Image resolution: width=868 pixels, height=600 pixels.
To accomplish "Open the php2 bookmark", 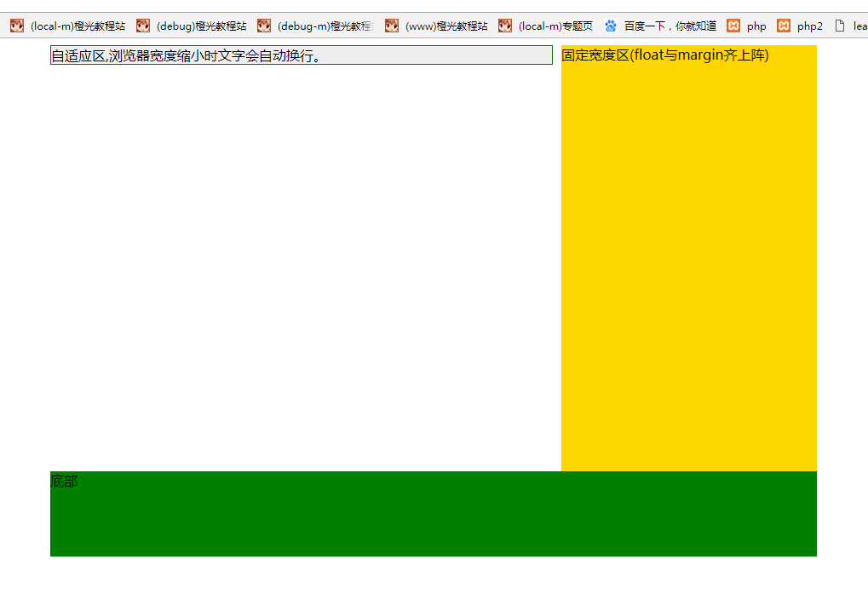I will tap(800, 26).
